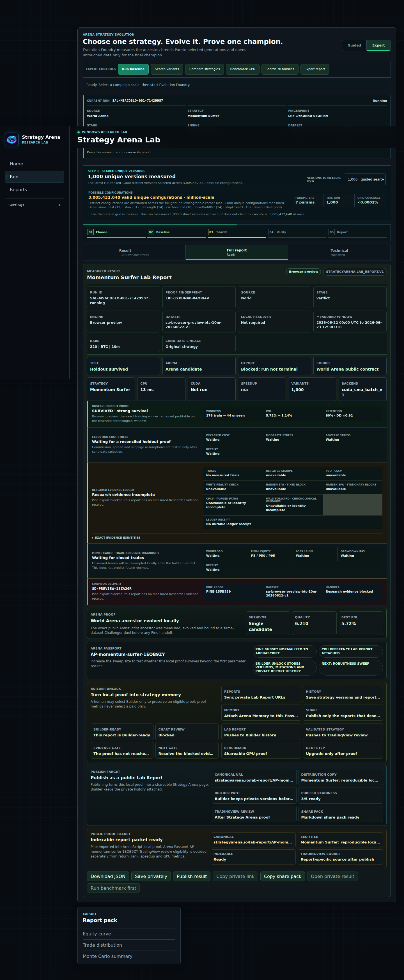Click Export report button
The width and height of the screenshot is (404, 980).
[315, 69]
